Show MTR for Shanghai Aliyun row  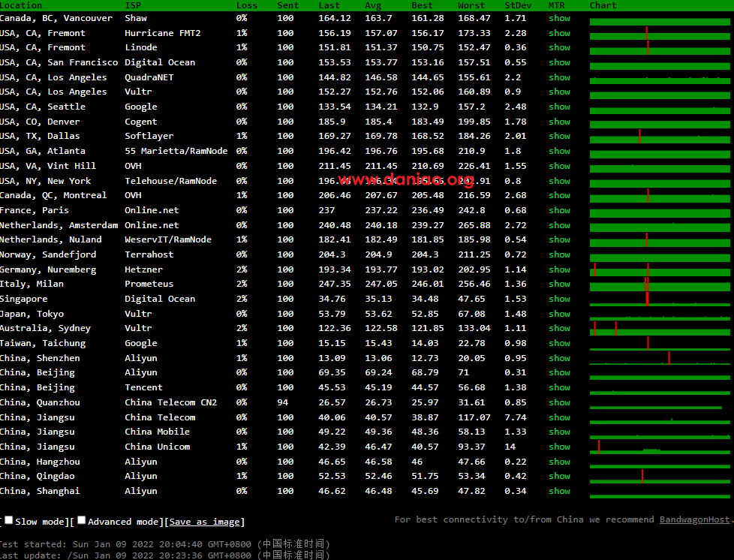click(x=559, y=491)
